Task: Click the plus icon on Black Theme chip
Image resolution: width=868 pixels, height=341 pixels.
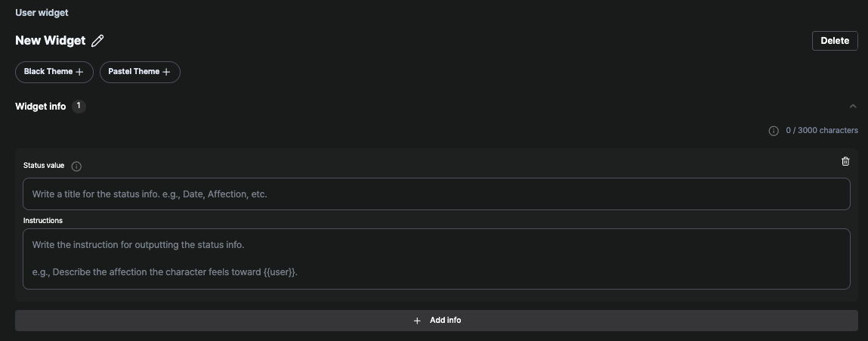Action: (80, 72)
